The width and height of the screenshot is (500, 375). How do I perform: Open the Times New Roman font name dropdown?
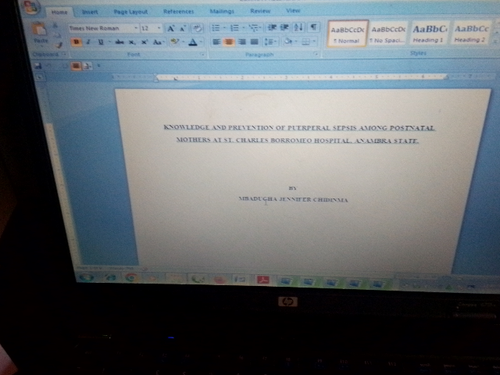136,28
